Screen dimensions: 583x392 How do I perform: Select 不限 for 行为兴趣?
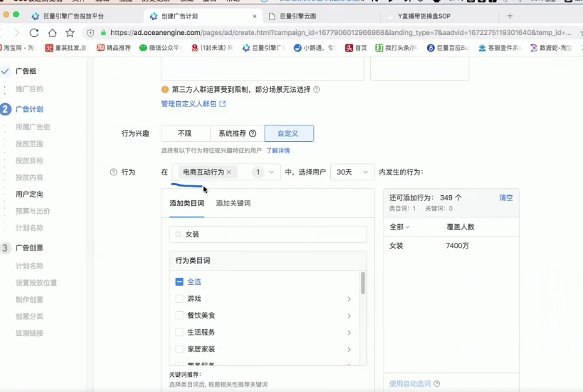tap(185, 134)
